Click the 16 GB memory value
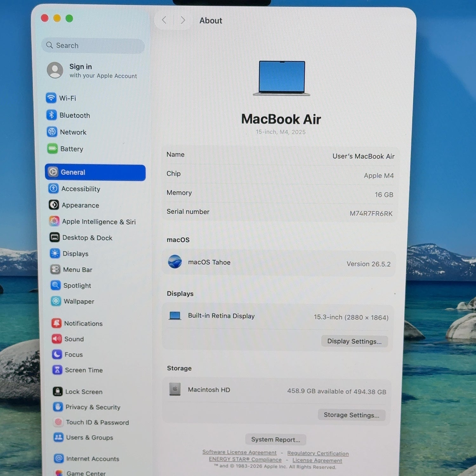Image resolution: width=476 pixels, height=476 pixels. click(384, 195)
